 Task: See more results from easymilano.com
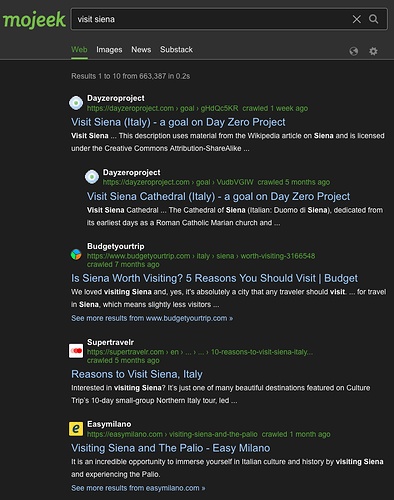[138, 488]
